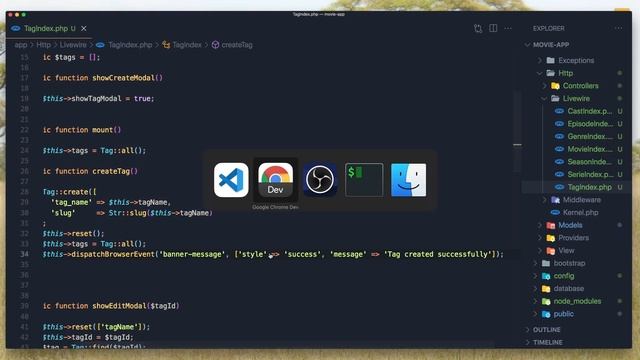Select Google Chrome Dev in app switcher

[x=276, y=180]
